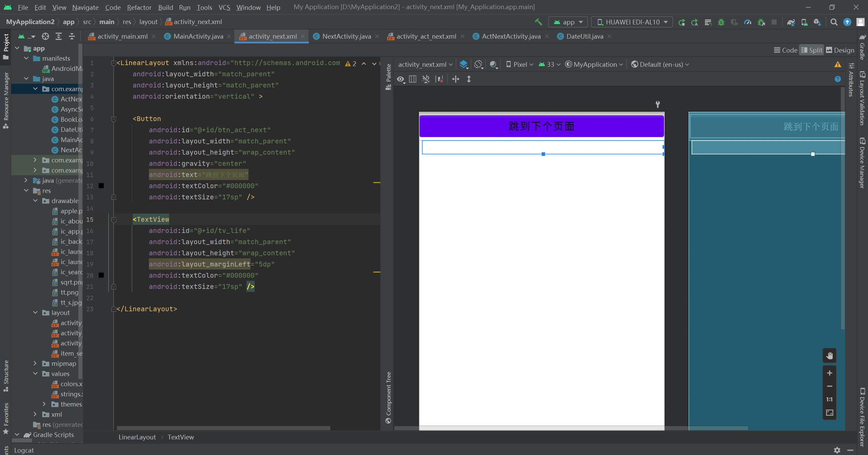
Task: Toggle orientation for preview icon
Action: coord(478,64)
